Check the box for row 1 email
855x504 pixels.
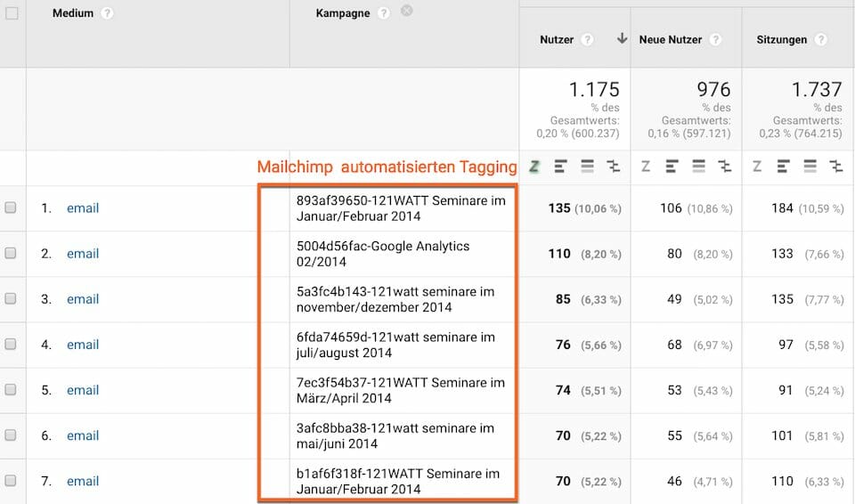(11, 207)
